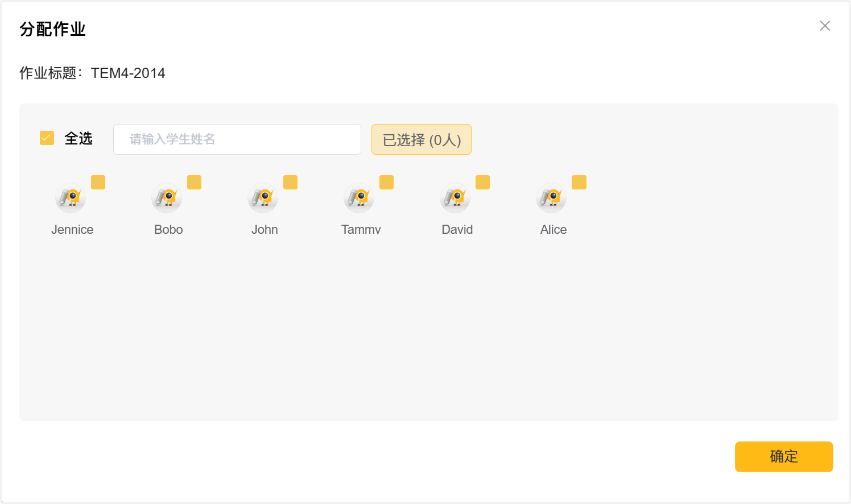The image size is (851, 504).
Task: Click Tammy's student avatar icon
Action: [x=359, y=198]
